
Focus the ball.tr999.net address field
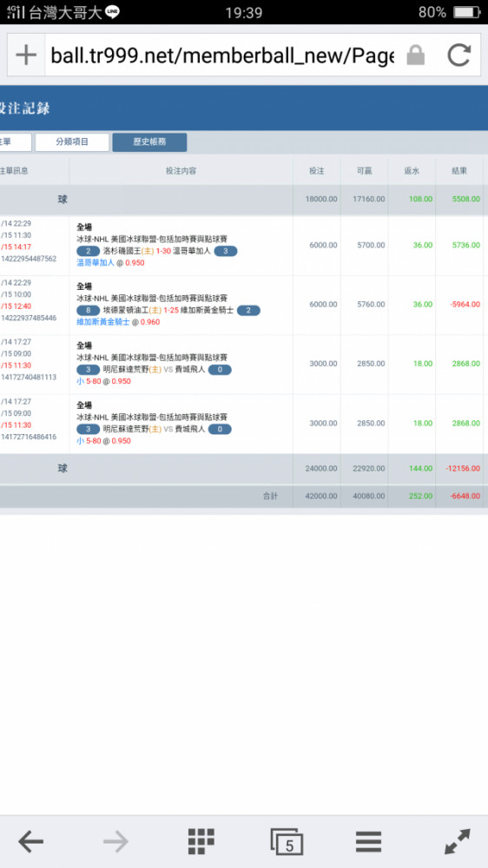pyautogui.click(x=222, y=55)
